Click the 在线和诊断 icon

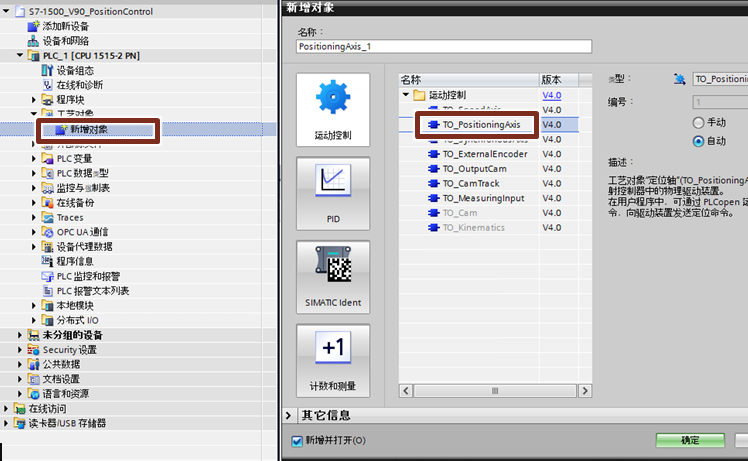coord(47,85)
